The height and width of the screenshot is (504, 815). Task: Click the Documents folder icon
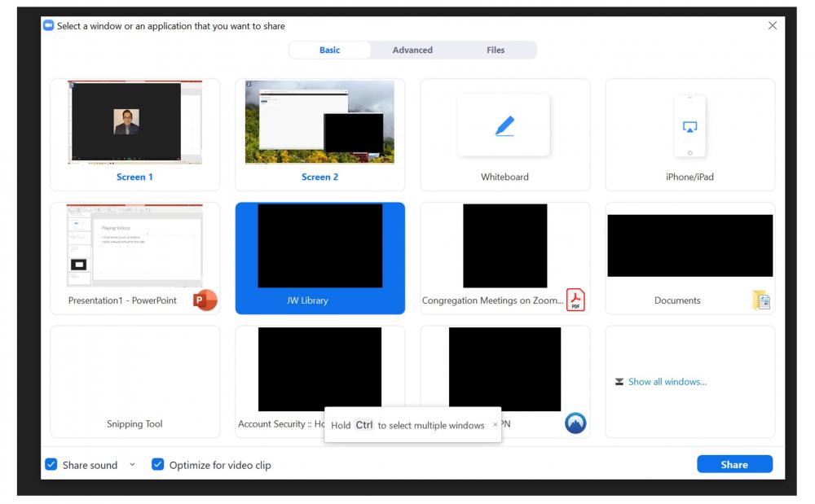tap(761, 300)
